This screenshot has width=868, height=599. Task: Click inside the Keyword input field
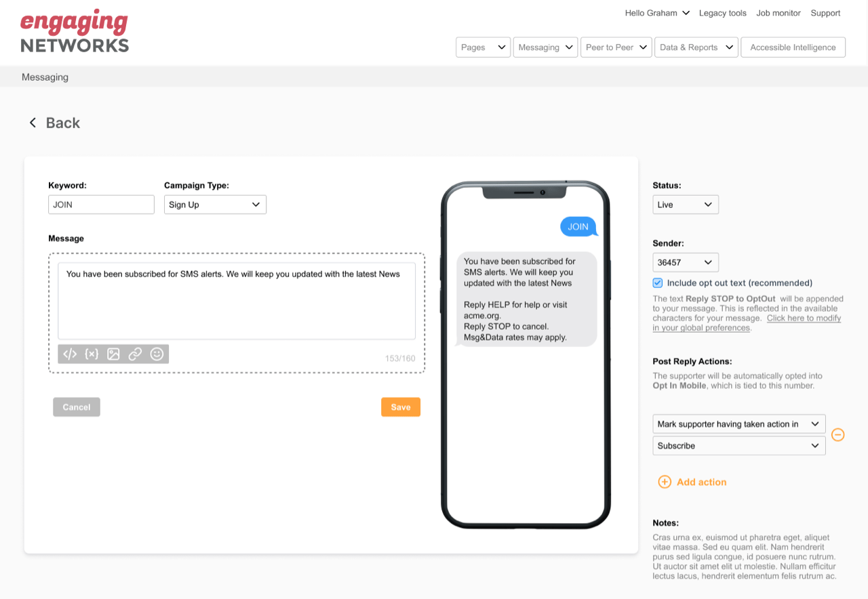pos(100,204)
